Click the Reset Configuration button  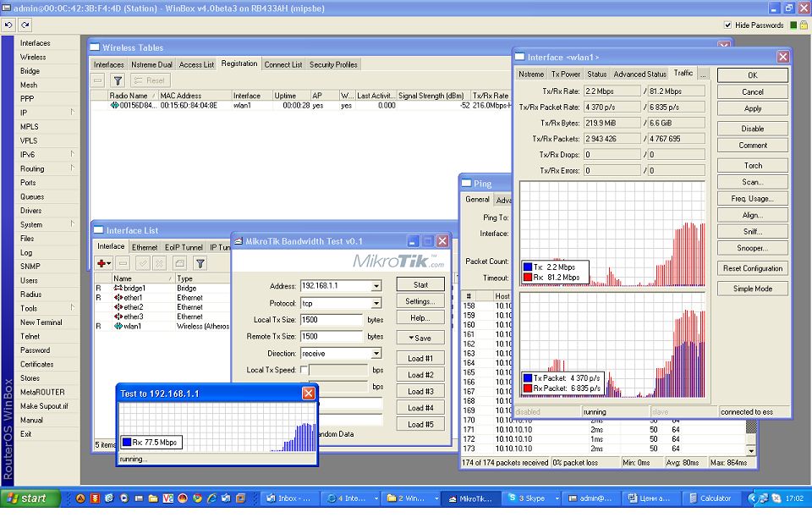coord(753,268)
